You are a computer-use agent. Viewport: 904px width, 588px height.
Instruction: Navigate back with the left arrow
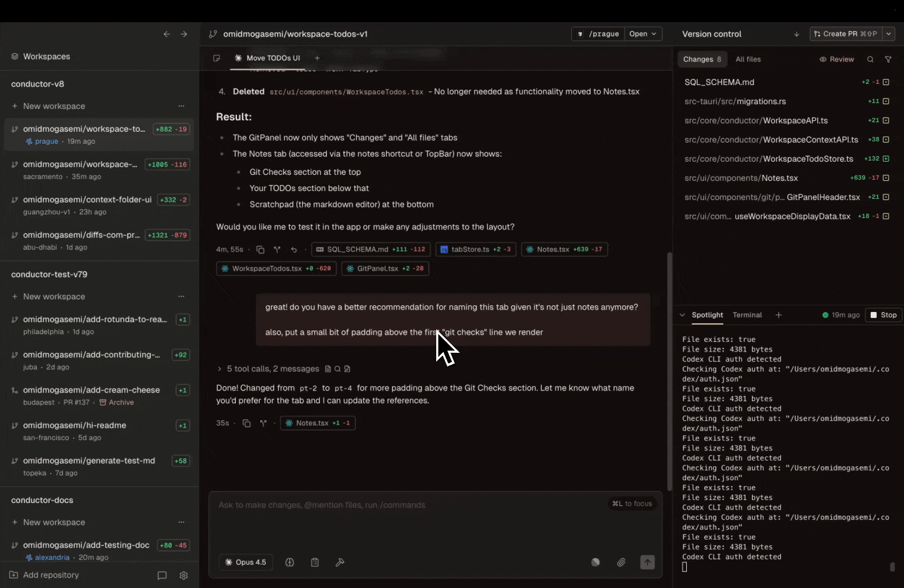[x=167, y=34]
